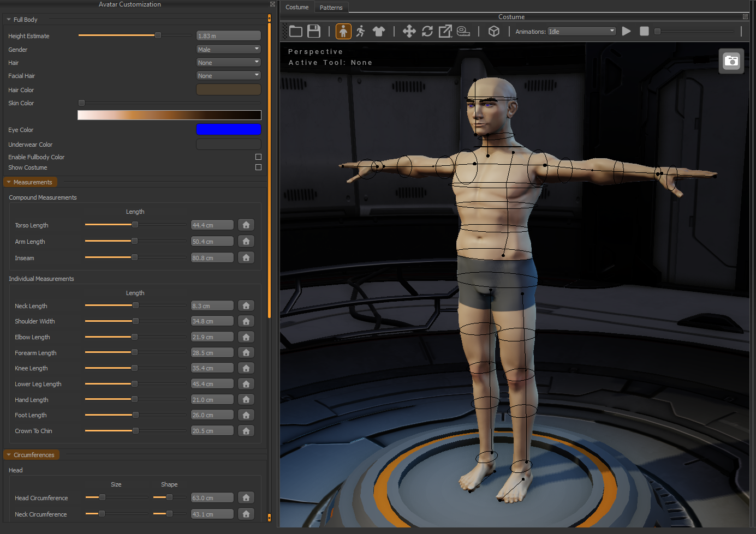This screenshot has height=534, width=756.
Task: Pick the Underwear Color swatch
Action: tap(228, 144)
